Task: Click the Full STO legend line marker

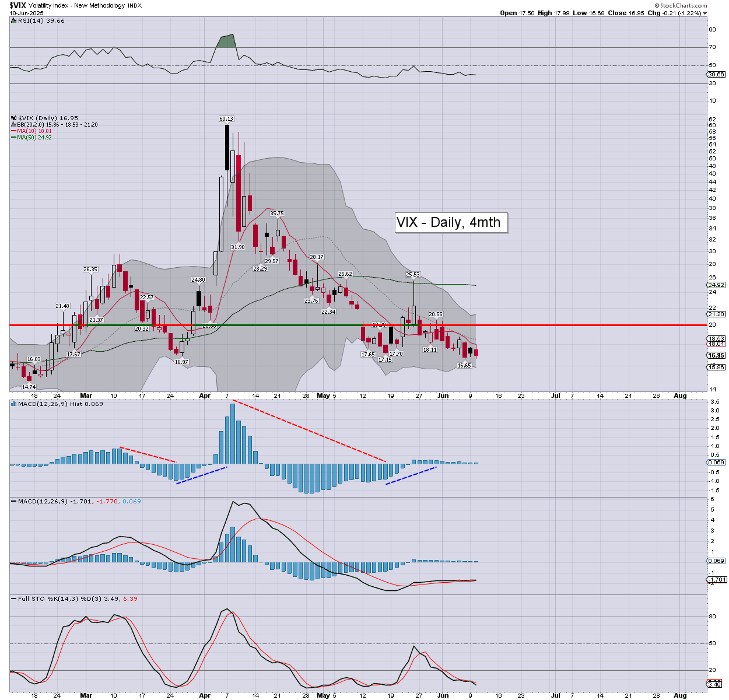Action: click(13, 599)
